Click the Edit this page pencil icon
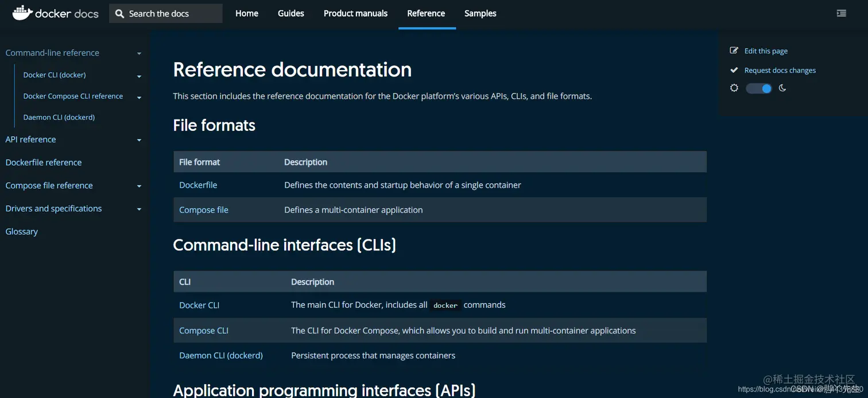This screenshot has width=868, height=398. pyautogui.click(x=734, y=51)
